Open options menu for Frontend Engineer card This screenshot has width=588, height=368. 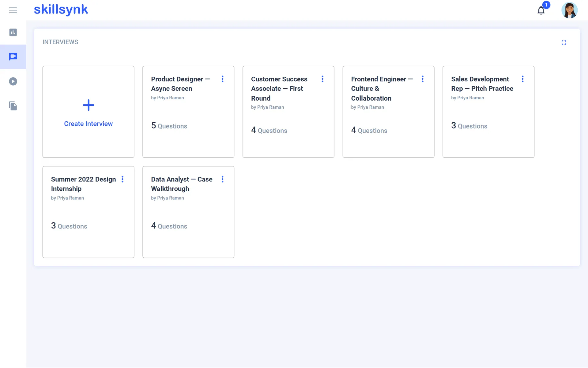point(423,79)
